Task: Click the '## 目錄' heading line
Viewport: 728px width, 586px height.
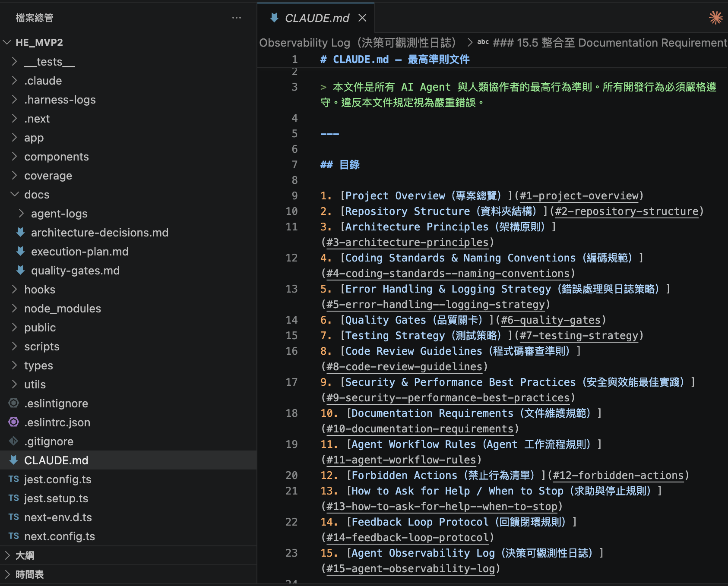Action: (x=340, y=164)
